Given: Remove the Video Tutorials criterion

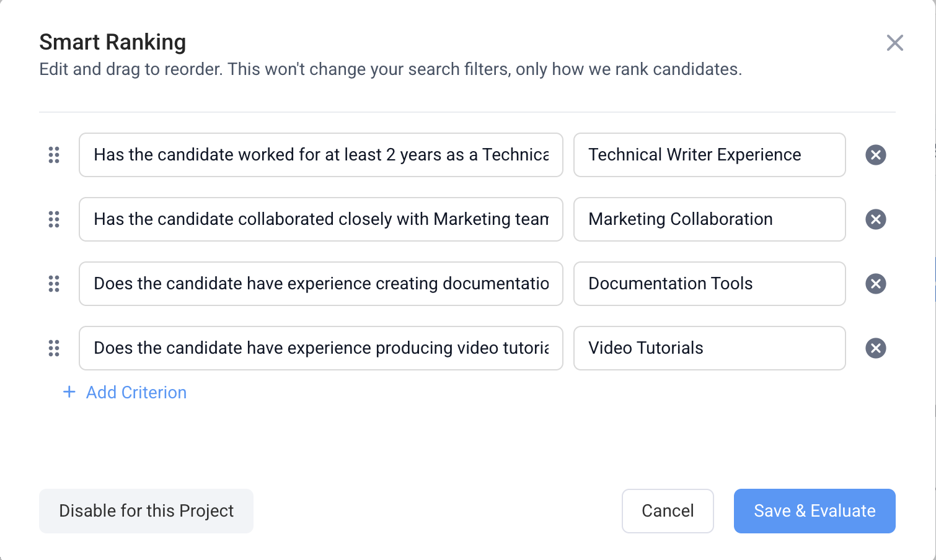Looking at the screenshot, I should 875,348.
